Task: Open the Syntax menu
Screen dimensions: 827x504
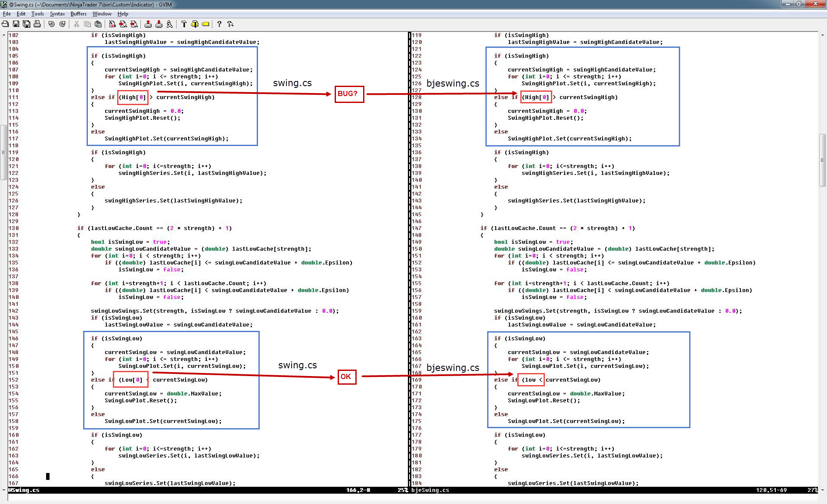Action: [x=57, y=14]
